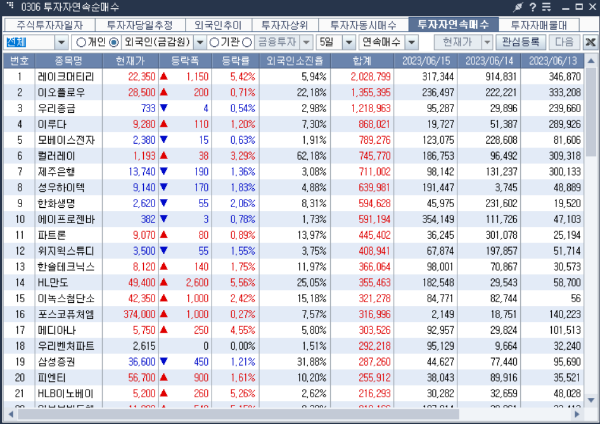Expand the 외국인(금감원) dropdown arrow
600x424 pixels.
(200, 42)
